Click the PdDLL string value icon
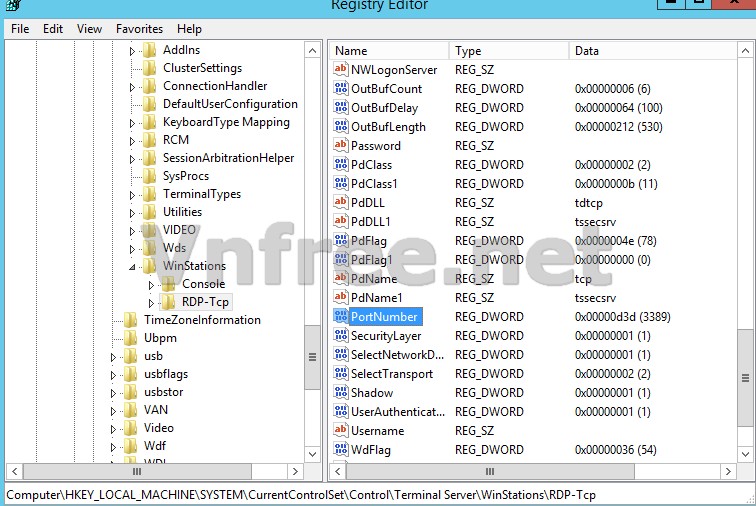756x506 pixels. point(340,202)
